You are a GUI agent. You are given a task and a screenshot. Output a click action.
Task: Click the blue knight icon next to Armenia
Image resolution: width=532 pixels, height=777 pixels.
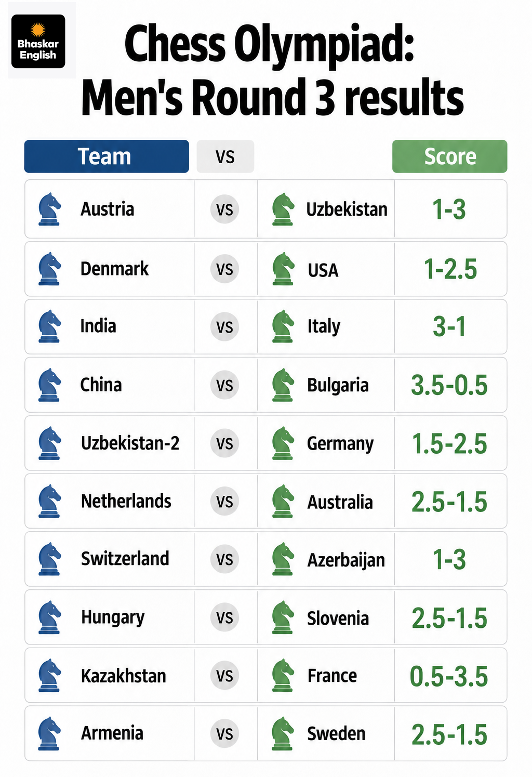(50, 733)
